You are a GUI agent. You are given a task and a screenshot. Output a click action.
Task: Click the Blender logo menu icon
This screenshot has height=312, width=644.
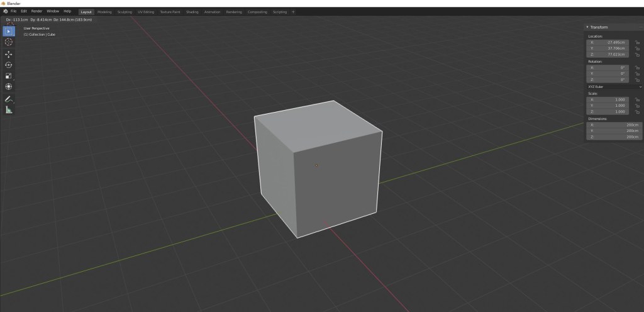(x=5, y=11)
